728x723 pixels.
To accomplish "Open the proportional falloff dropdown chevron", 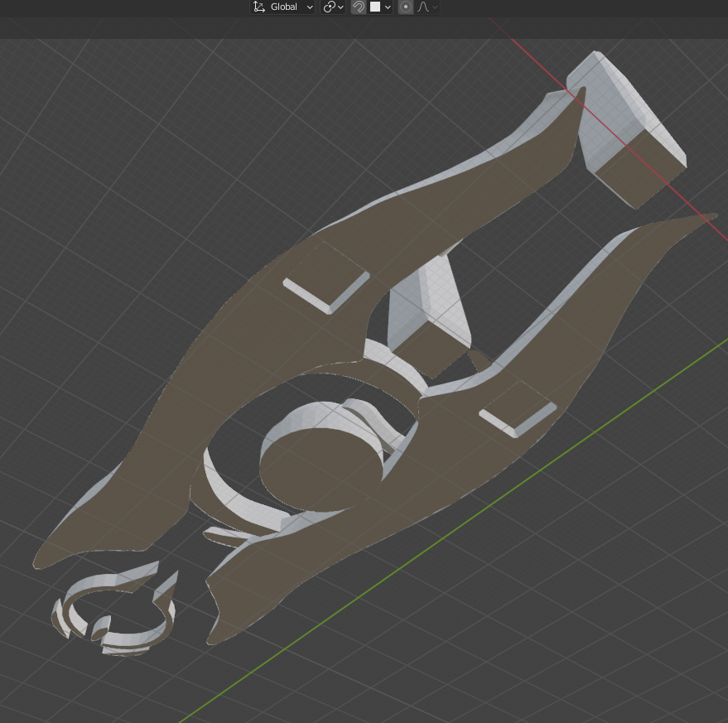I will click(x=436, y=7).
